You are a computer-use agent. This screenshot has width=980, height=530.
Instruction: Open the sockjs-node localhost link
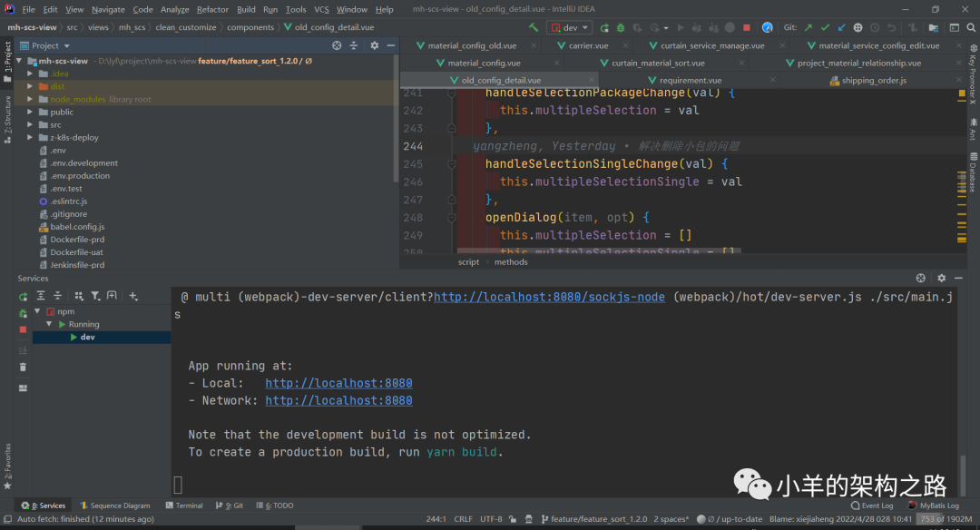coord(549,297)
